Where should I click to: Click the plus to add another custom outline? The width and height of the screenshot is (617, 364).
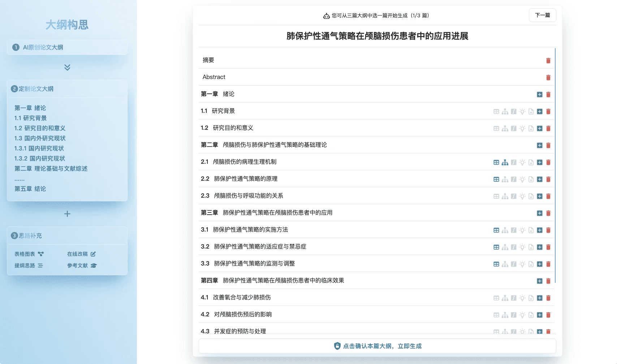pos(67,214)
